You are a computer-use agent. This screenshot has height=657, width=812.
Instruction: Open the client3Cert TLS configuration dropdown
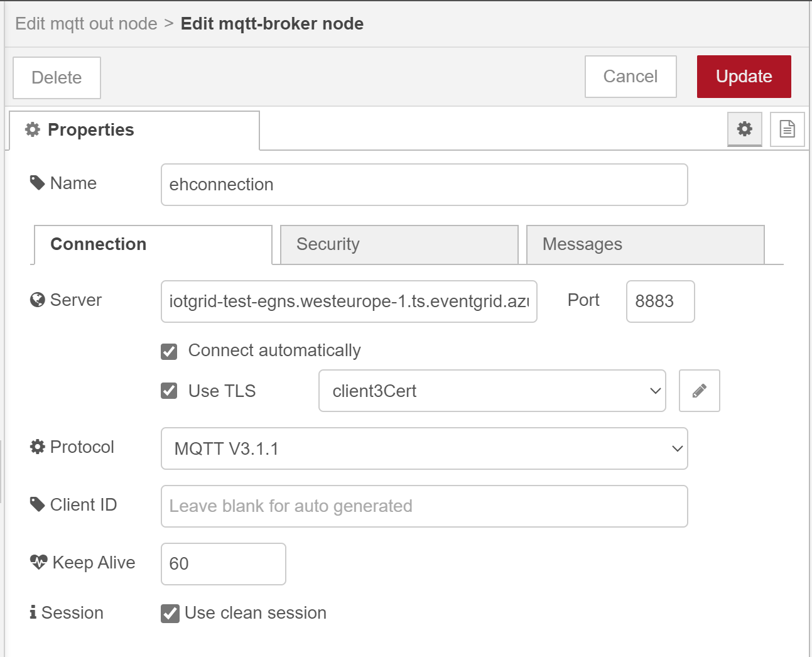pos(492,391)
